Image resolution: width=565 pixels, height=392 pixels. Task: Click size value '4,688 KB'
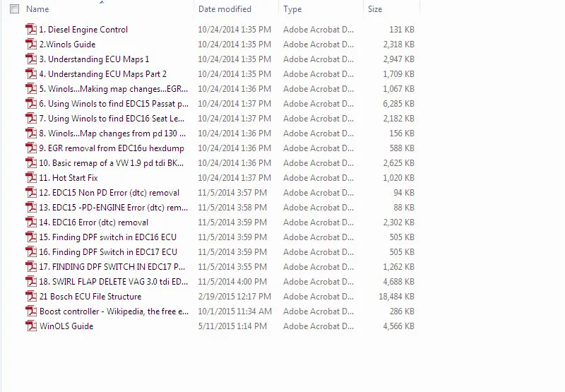398,282
